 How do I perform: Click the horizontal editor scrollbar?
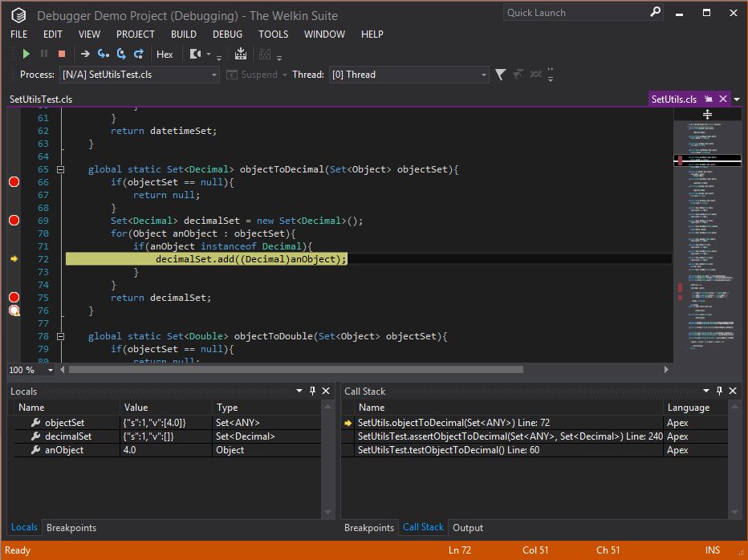tap(297, 370)
